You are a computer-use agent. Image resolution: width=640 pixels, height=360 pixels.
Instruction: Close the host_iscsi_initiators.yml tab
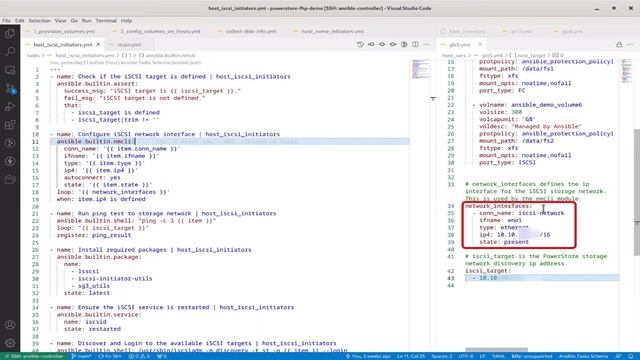tap(98, 44)
